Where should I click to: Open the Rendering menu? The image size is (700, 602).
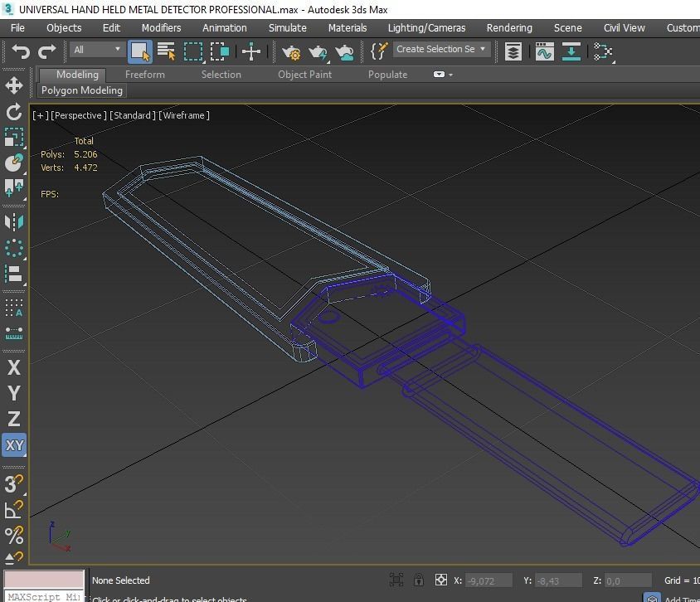click(509, 28)
